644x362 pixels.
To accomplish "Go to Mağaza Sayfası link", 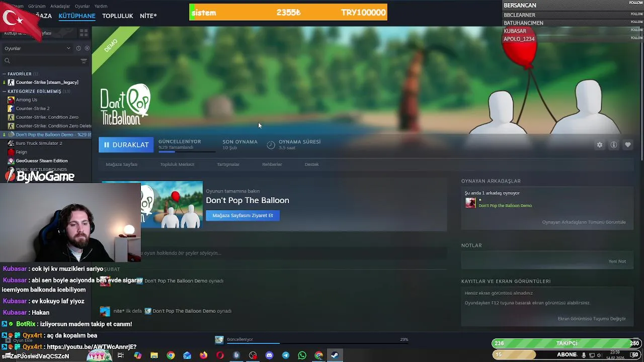I will pyautogui.click(x=121, y=164).
